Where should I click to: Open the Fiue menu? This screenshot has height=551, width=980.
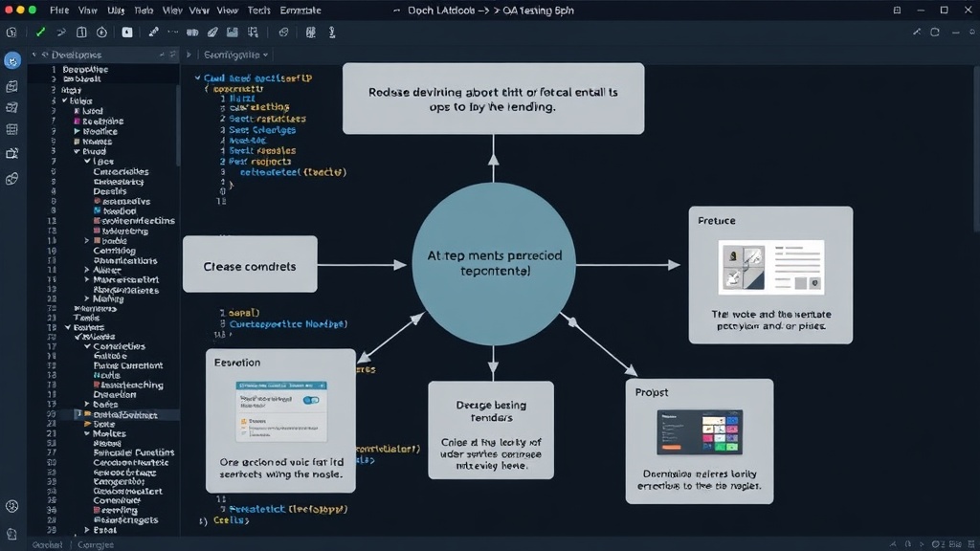pyautogui.click(x=59, y=11)
